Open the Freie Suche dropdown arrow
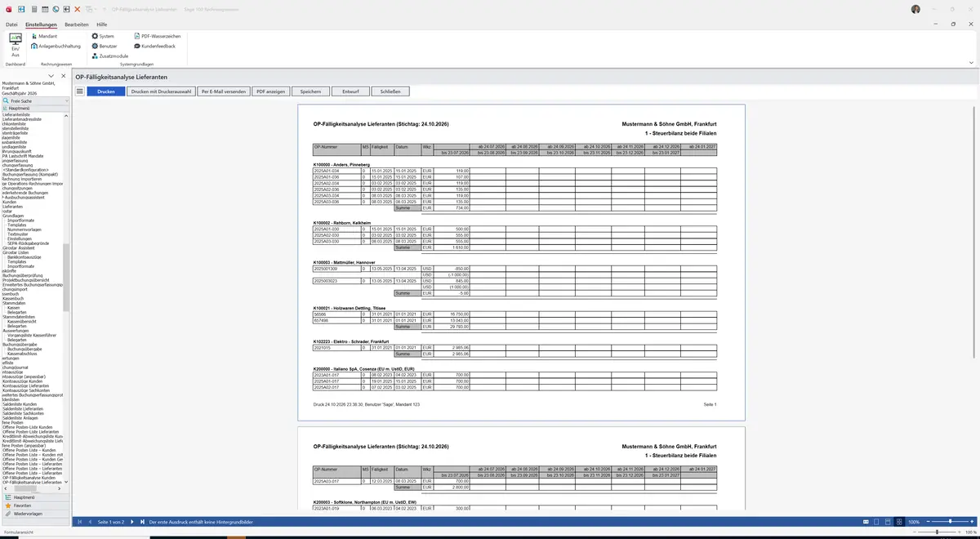Viewport: 980px width, 539px height. click(68, 100)
